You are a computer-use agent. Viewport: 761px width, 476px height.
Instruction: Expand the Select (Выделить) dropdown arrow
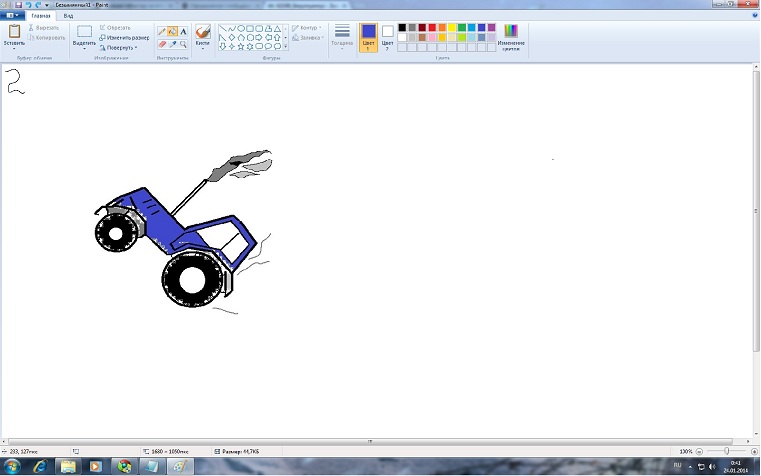tap(84, 49)
